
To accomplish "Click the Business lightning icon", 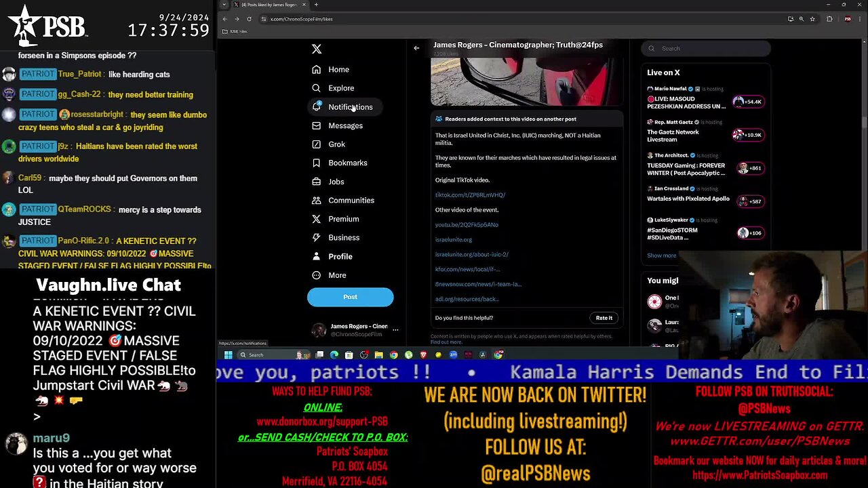I will [x=316, y=237].
